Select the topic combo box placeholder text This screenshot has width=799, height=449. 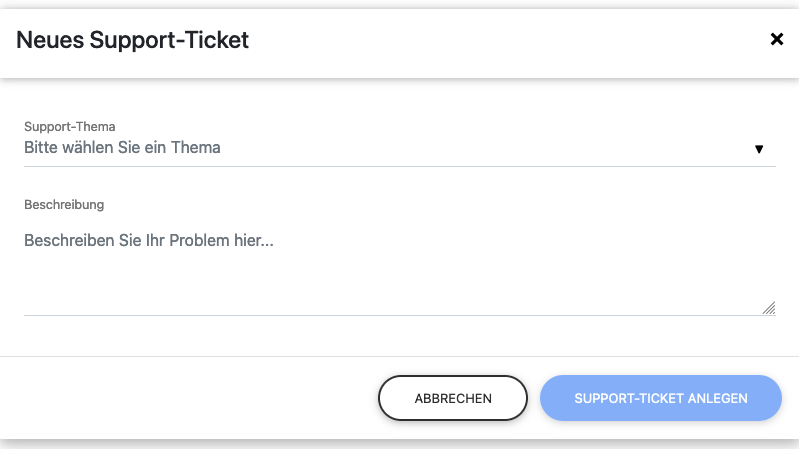(x=122, y=148)
